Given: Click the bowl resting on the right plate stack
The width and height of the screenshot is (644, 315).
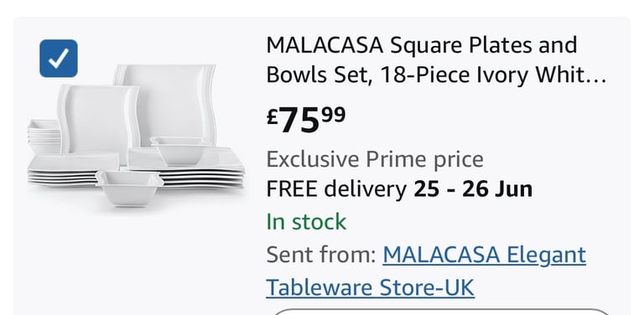Looking at the screenshot, I should (x=181, y=150).
